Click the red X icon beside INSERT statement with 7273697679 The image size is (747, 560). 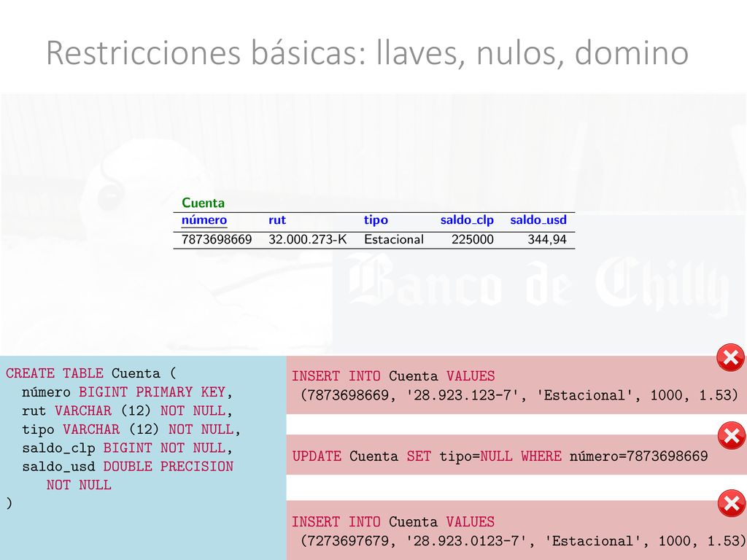[732, 503]
